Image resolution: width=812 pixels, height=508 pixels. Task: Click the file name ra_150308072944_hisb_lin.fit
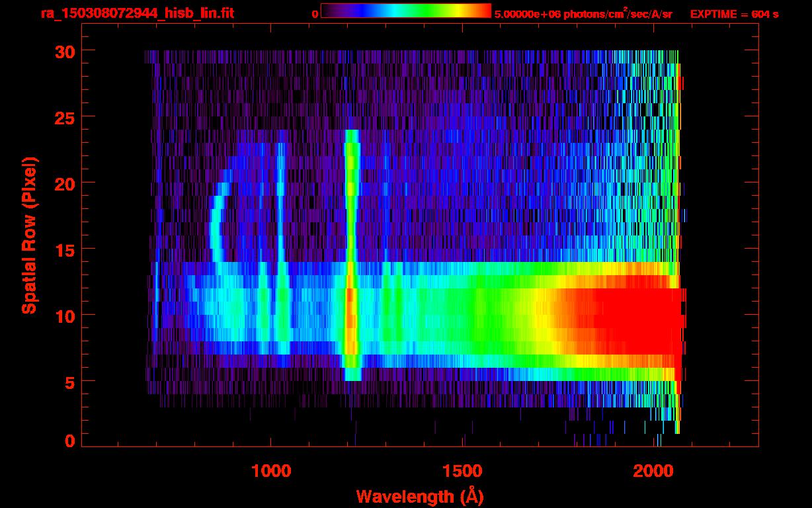click(x=137, y=13)
